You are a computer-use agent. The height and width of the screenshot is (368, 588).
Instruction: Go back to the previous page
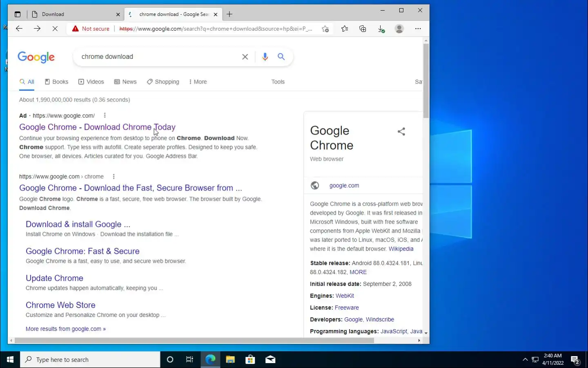[x=19, y=29]
